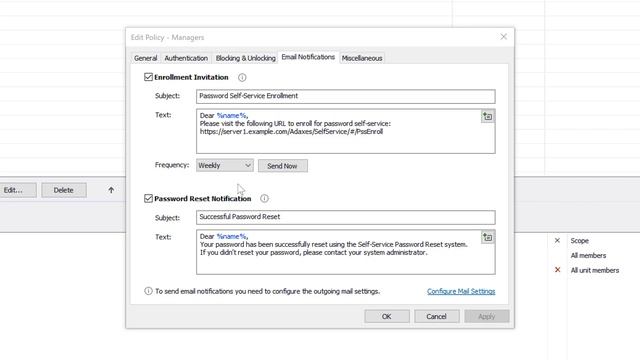The width and height of the screenshot is (640, 360).
Task: Switch to the General tab
Action: click(145, 58)
